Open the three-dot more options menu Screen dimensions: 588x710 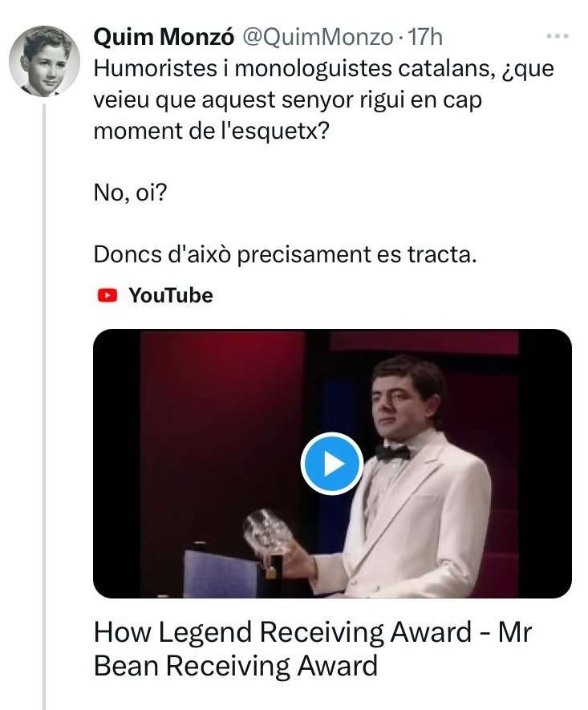click(x=557, y=36)
